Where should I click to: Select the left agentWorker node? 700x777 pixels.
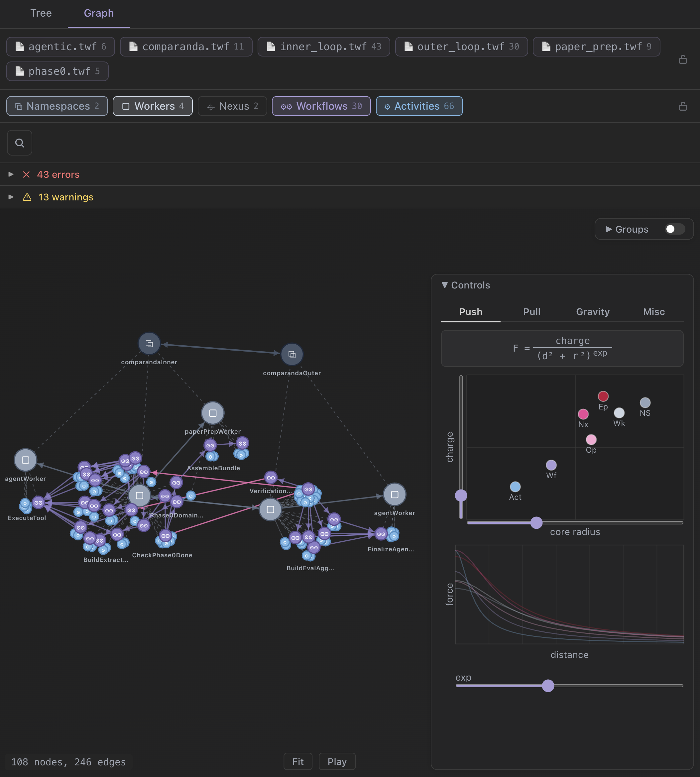[25, 460]
